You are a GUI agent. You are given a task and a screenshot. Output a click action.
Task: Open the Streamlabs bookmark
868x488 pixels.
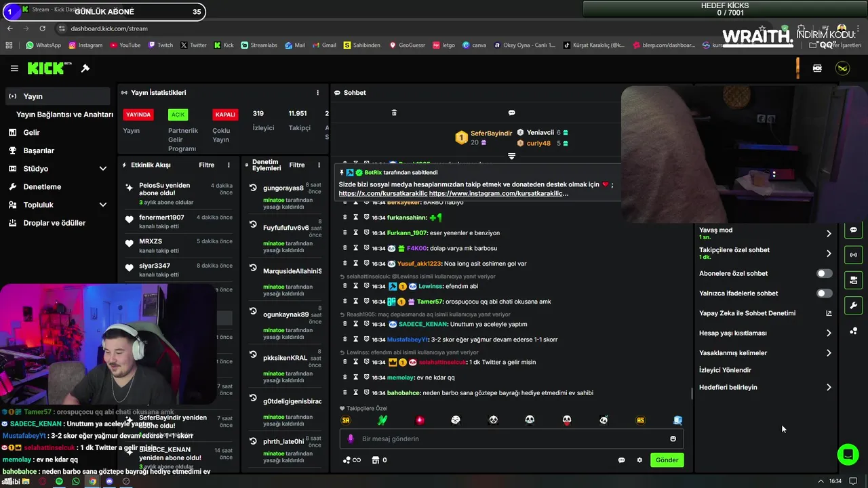point(259,45)
